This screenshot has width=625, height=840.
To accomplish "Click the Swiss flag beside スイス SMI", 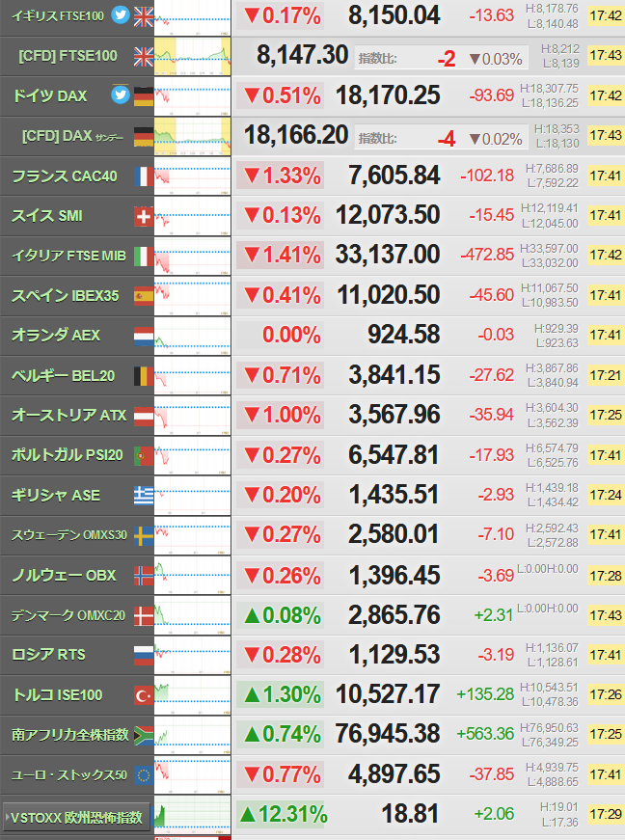I will [x=144, y=216].
